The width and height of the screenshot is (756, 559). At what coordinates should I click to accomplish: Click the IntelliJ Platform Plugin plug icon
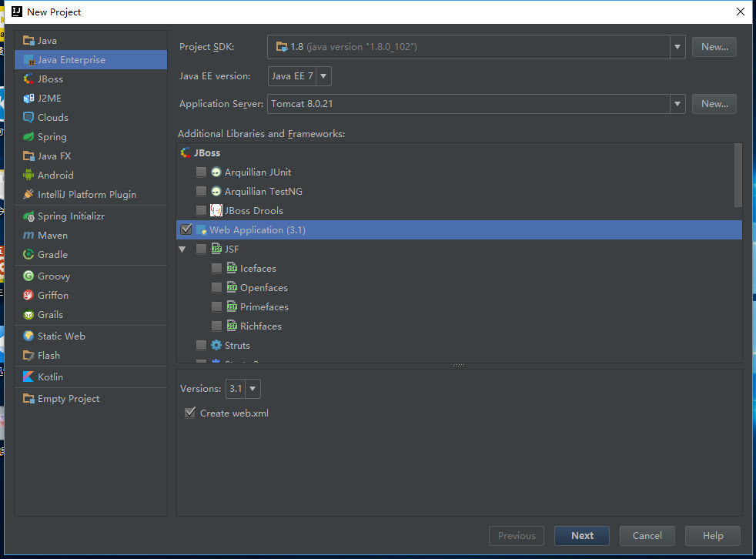tap(28, 194)
